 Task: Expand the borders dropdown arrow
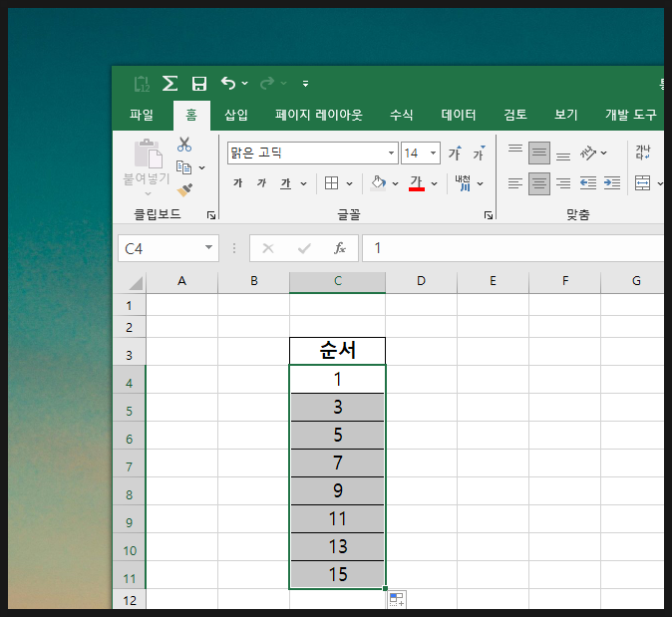[349, 183]
